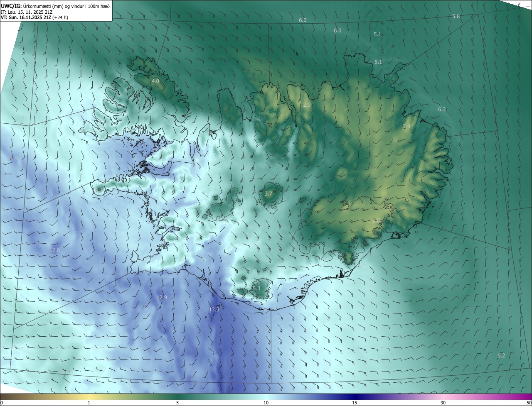Pick the dark navy colour above the 15 tick
The width and height of the screenshot is (532, 406).
(355, 396)
